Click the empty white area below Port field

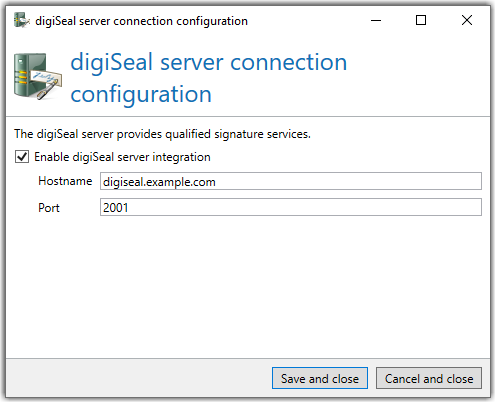(248, 287)
